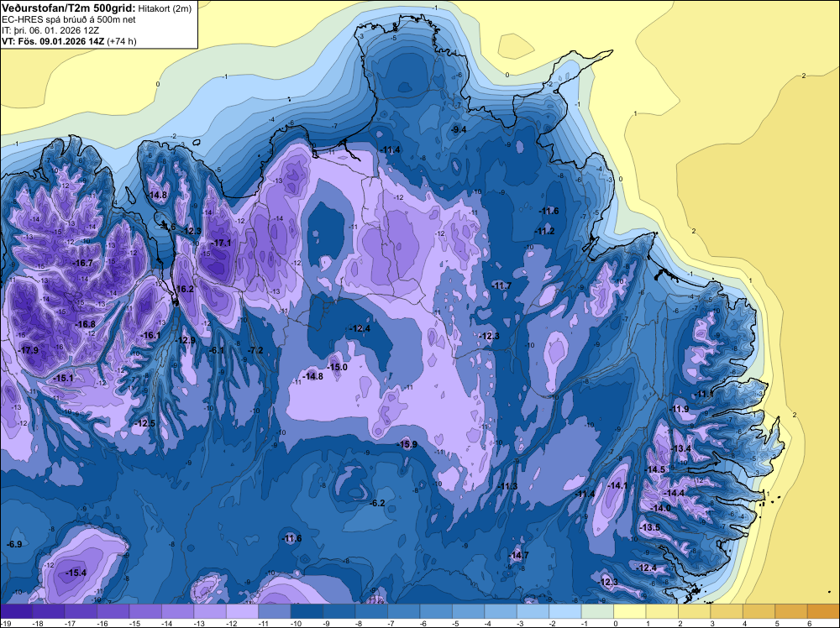Click the -11.7 temperature label
This screenshot has height=628, width=840.
coord(501,285)
